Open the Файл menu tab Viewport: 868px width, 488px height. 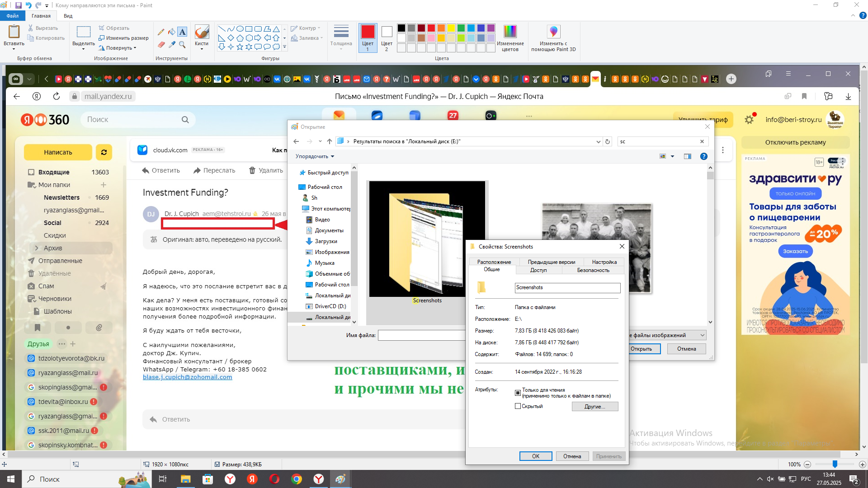[13, 16]
